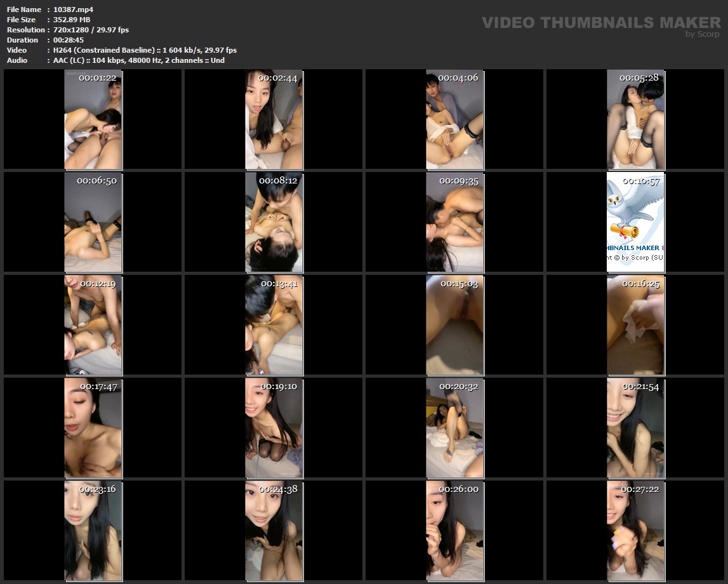Choose the thumbnail marked 00:09:35
Image resolution: width=728 pixels, height=584 pixels.
[454, 222]
